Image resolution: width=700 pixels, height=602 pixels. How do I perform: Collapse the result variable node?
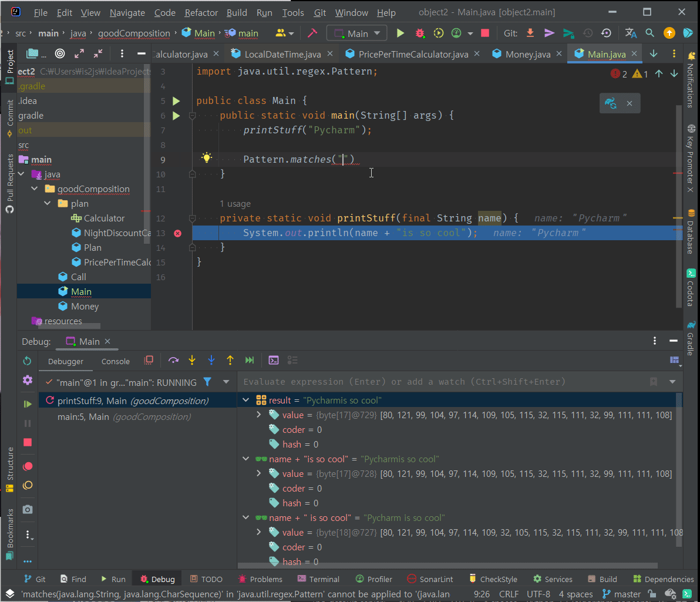coord(246,401)
